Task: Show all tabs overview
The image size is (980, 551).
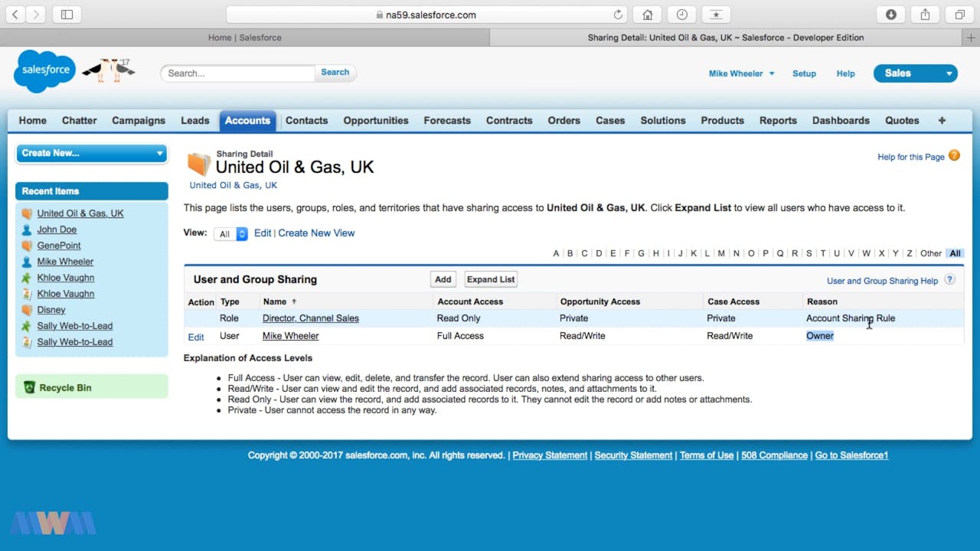Action: click(959, 15)
